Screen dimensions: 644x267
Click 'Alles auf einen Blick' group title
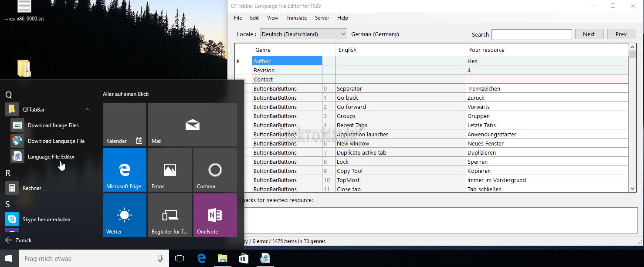click(x=125, y=94)
